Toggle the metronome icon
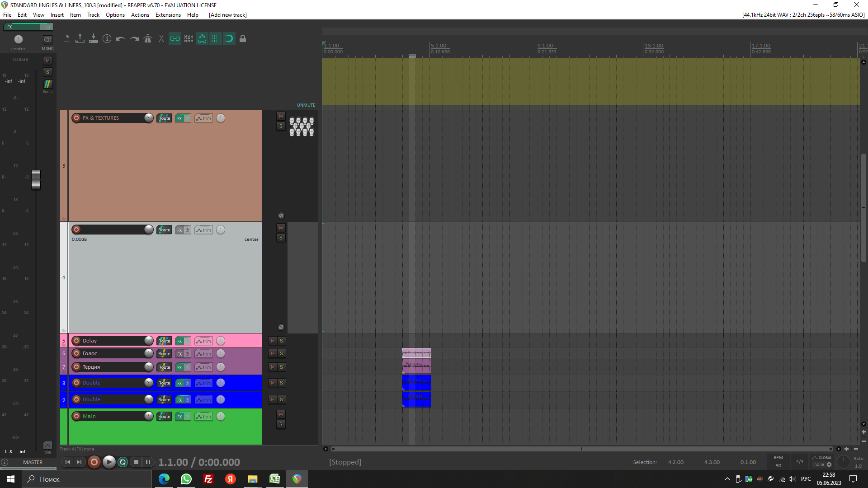 click(x=148, y=39)
